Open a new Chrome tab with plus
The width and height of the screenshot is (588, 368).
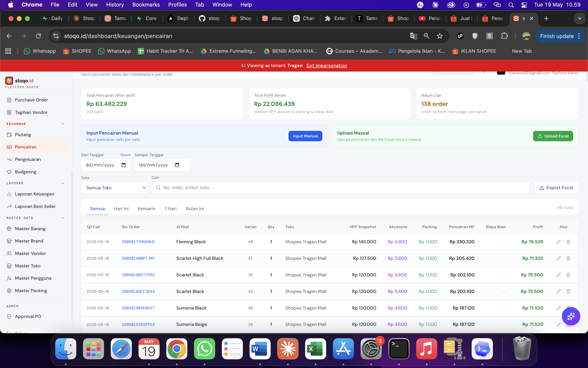(x=546, y=18)
